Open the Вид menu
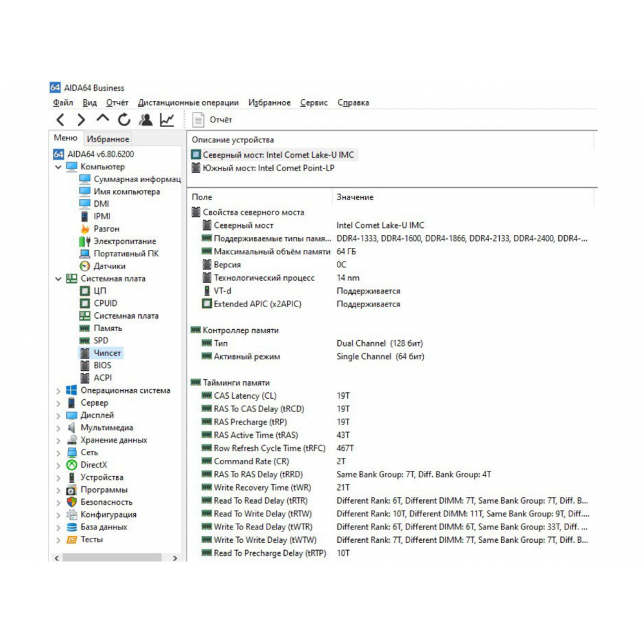 (x=89, y=102)
